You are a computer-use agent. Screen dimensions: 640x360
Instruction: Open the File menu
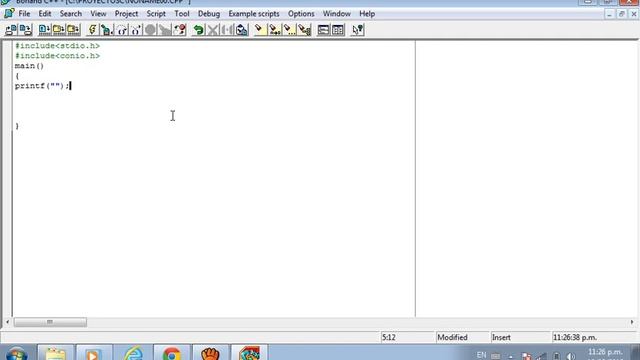(x=24, y=13)
